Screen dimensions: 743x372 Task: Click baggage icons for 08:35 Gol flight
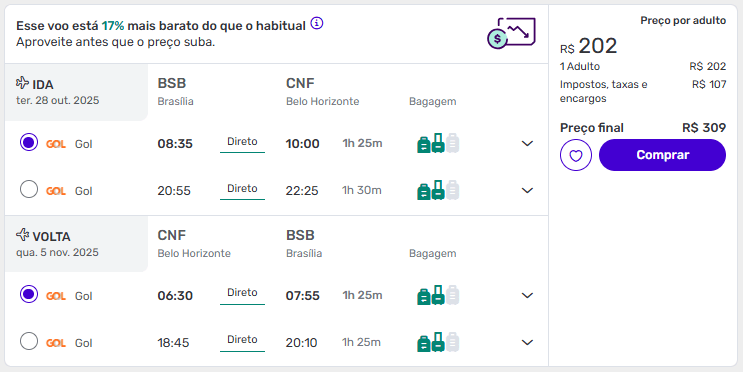click(438, 143)
